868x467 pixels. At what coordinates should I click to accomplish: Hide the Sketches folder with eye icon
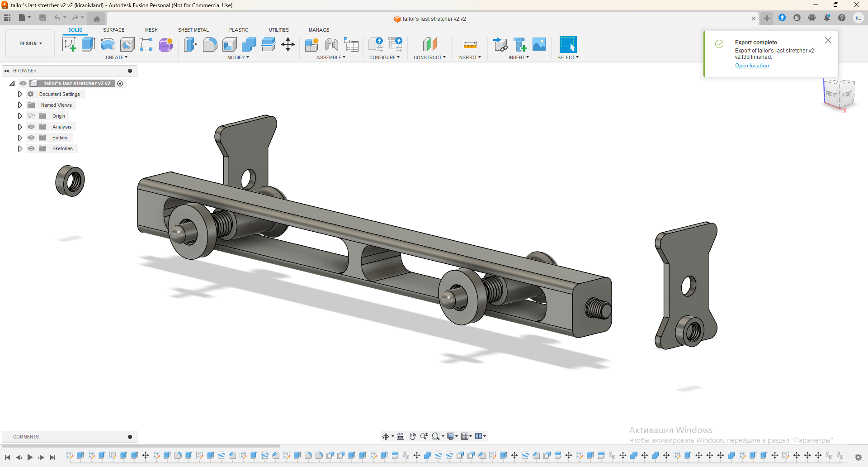tap(31, 148)
